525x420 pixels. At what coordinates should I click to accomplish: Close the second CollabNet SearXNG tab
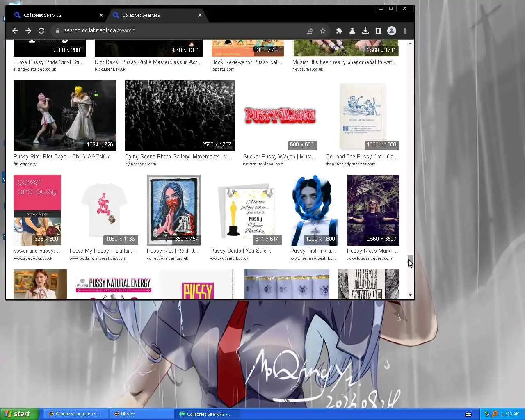[200, 15]
